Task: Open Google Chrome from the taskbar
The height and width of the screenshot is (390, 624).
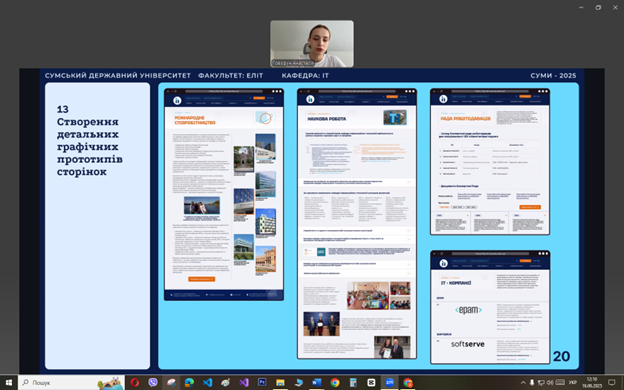Action: click(x=335, y=383)
